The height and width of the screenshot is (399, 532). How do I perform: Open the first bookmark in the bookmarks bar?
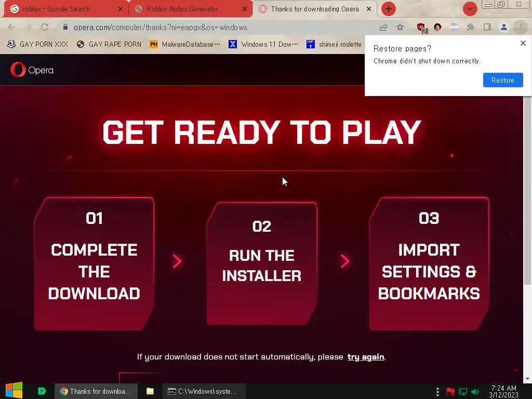point(37,44)
